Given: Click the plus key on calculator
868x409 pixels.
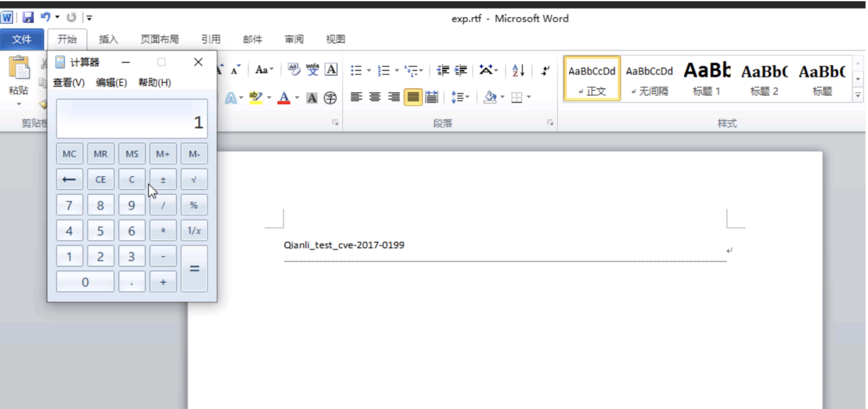Looking at the screenshot, I should point(163,282).
